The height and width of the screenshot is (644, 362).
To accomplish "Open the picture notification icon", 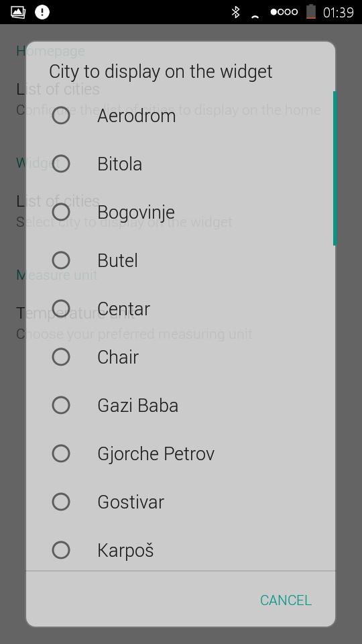I will tap(18, 12).
